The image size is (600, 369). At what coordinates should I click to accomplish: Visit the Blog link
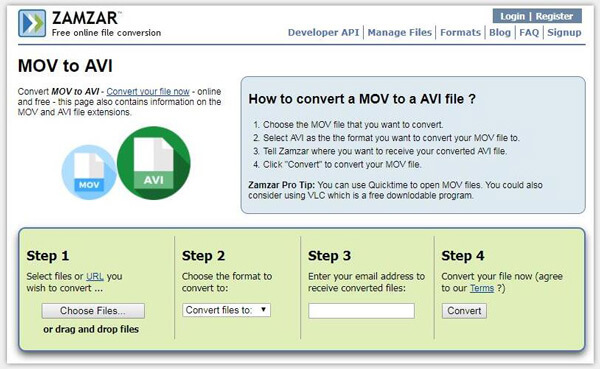coord(500,33)
